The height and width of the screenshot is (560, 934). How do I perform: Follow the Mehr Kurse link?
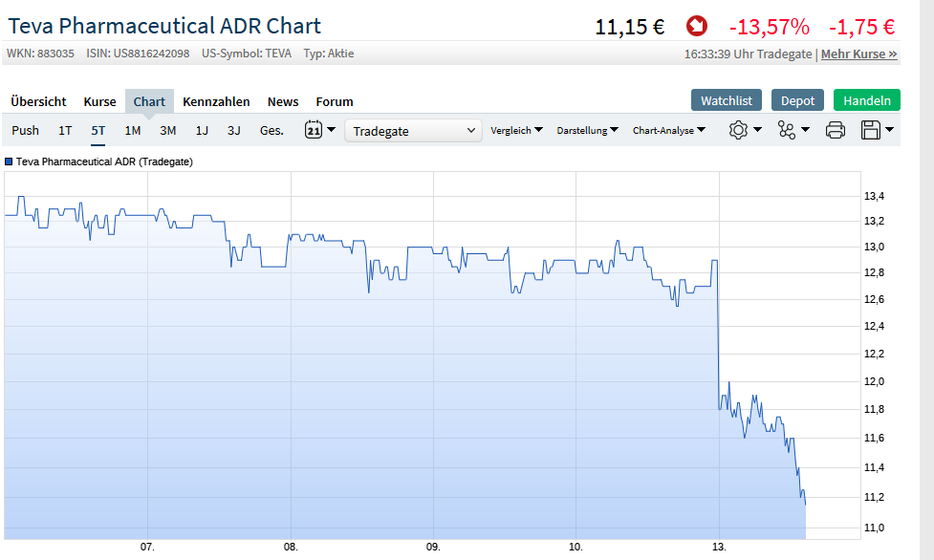point(858,54)
